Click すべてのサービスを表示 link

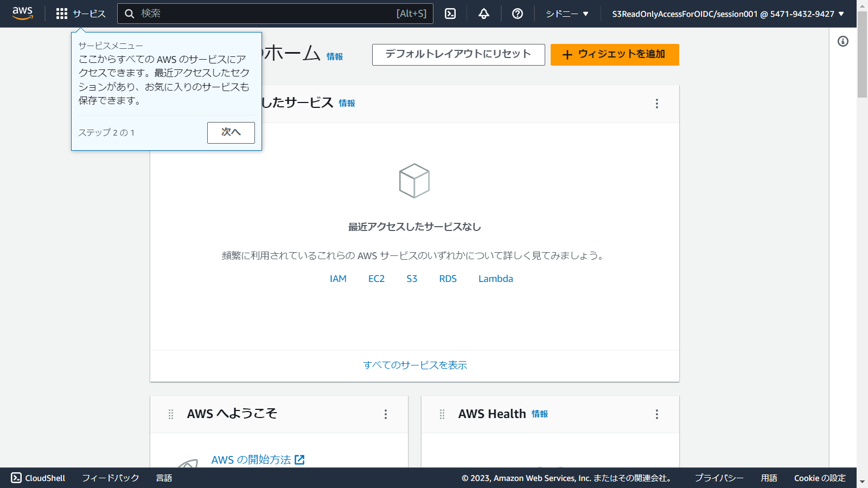(415, 365)
